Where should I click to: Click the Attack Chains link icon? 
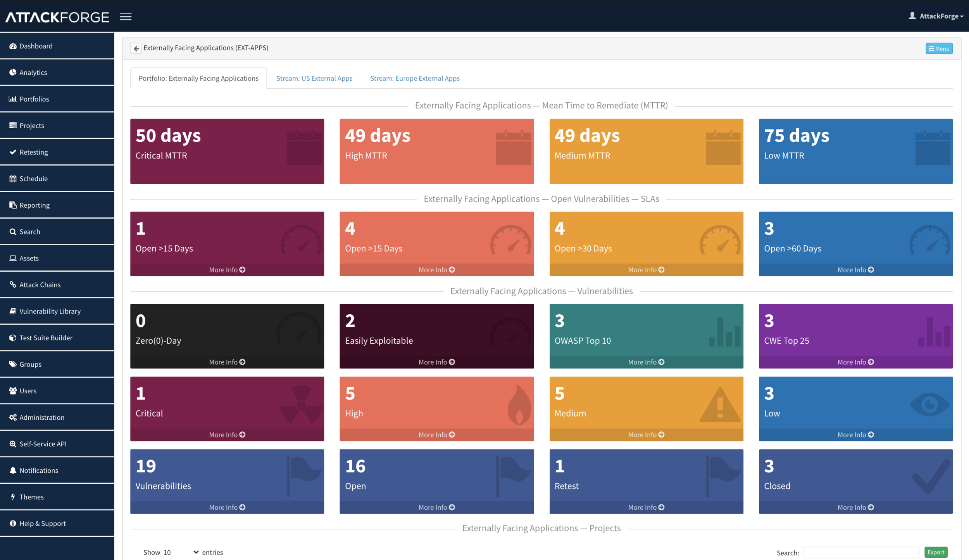13,284
